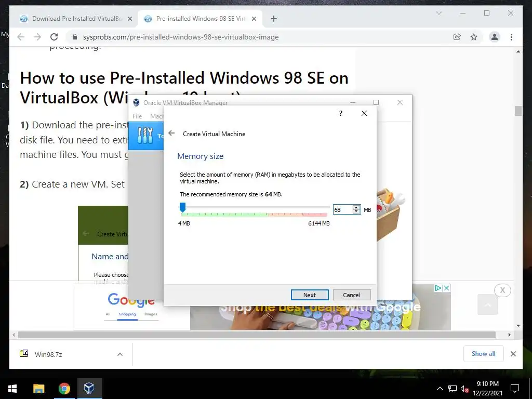532x399 pixels.
Task: Open the Win98.7z download item
Action: 48,354
